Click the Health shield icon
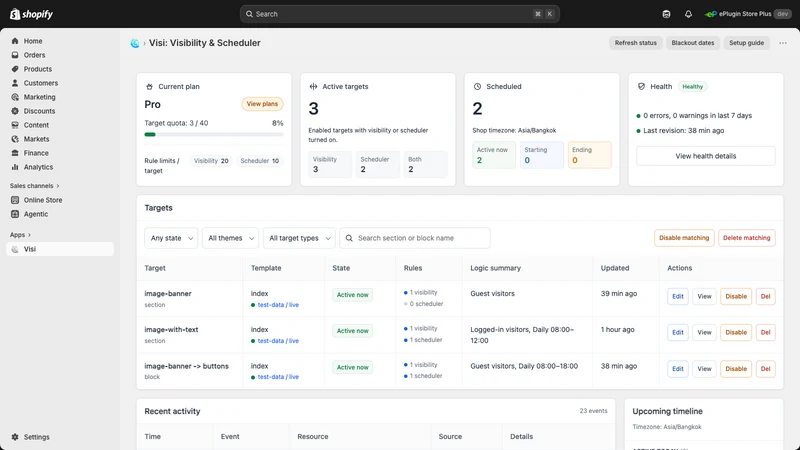The width and height of the screenshot is (800, 450). point(641,87)
